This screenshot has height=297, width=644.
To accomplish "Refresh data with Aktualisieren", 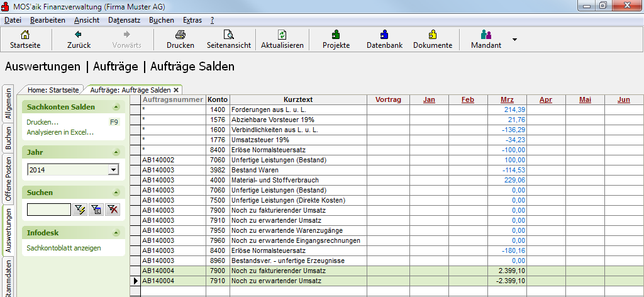I will tap(282, 40).
